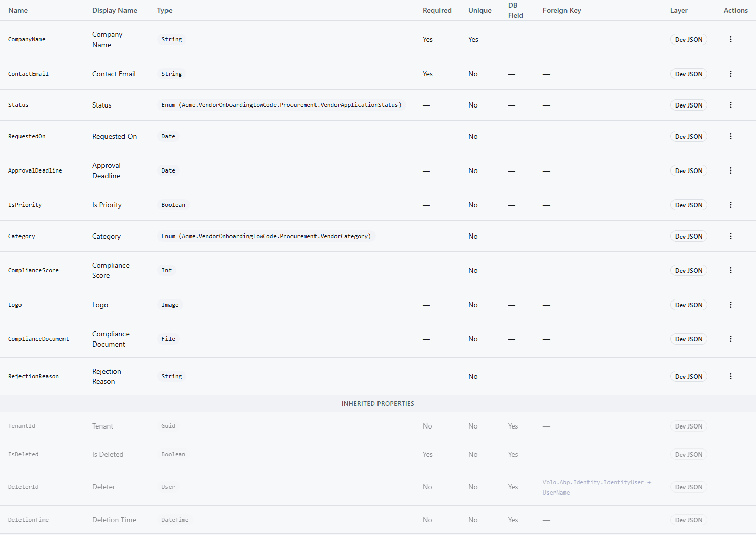Click the Layer column header
The image size is (756, 535).
coord(679,10)
